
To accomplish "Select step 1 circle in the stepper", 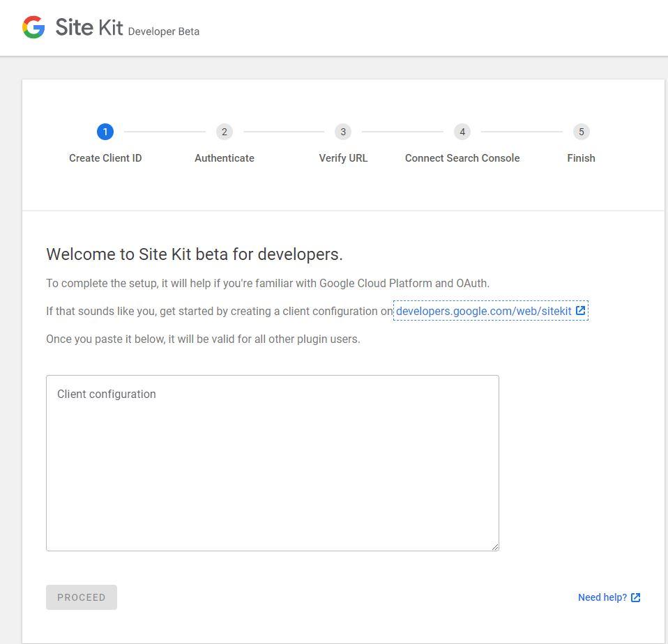I will pyautogui.click(x=105, y=132).
